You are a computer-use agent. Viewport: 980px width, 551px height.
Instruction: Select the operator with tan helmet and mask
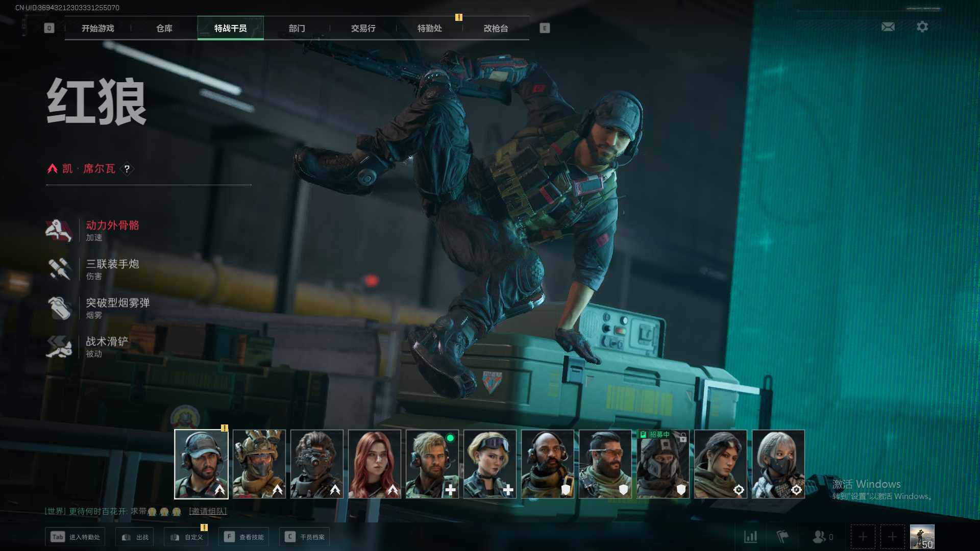click(x=259, y=464)
